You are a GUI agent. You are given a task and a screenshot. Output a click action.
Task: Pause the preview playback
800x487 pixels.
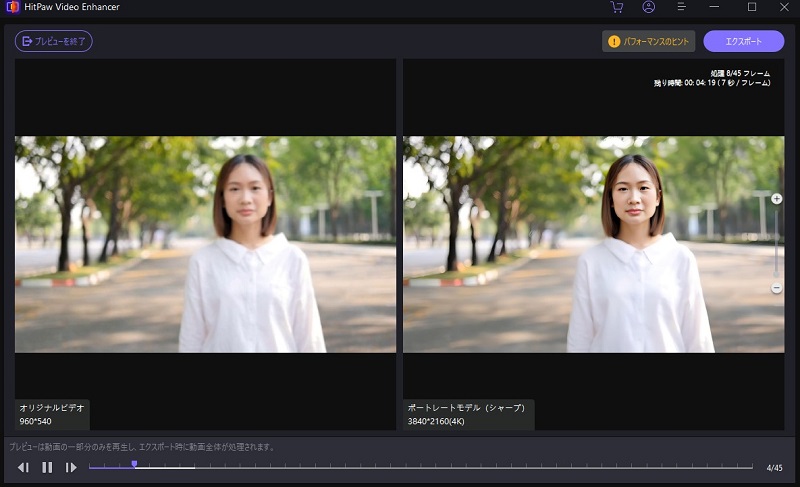(x=47, y=467)
